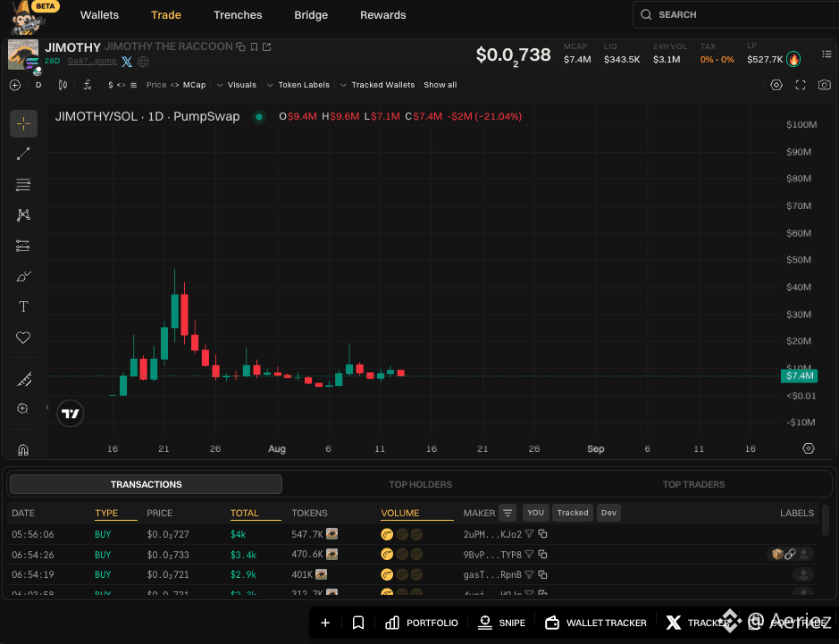839x644 pixels.
Task: Open the token's website globe
Action: pyautogui.click(x=143, y=62)
